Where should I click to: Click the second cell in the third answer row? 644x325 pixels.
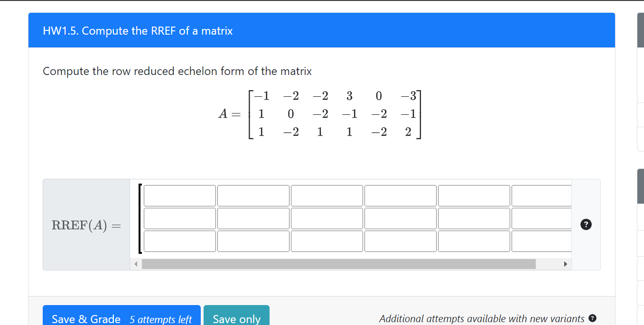click(253, 241)
